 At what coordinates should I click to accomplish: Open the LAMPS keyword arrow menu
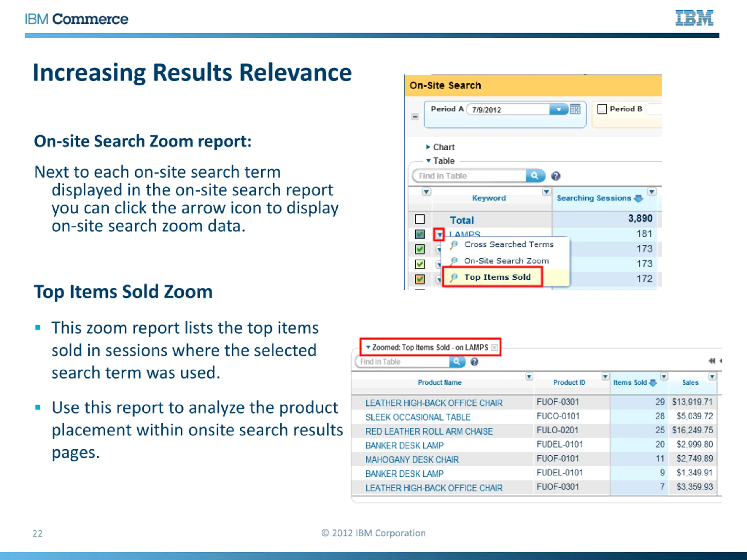click(x=439, y=234)
